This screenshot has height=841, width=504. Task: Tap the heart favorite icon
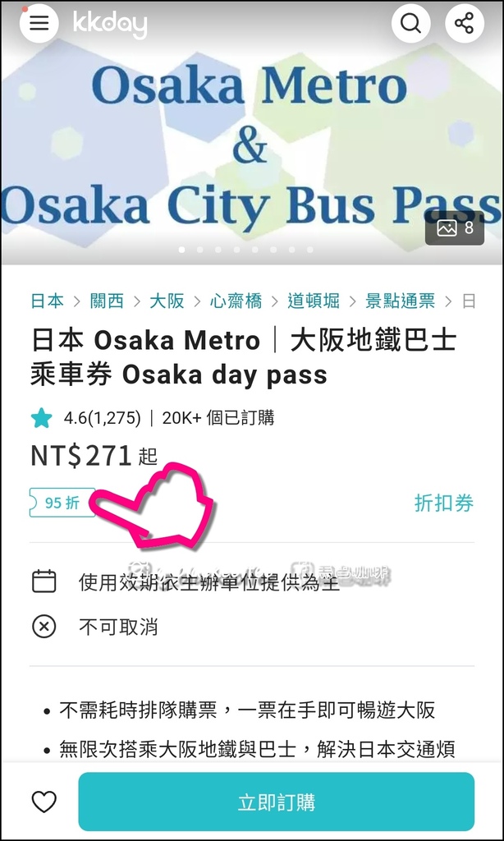pyautogui.click(x=44, y=802)
